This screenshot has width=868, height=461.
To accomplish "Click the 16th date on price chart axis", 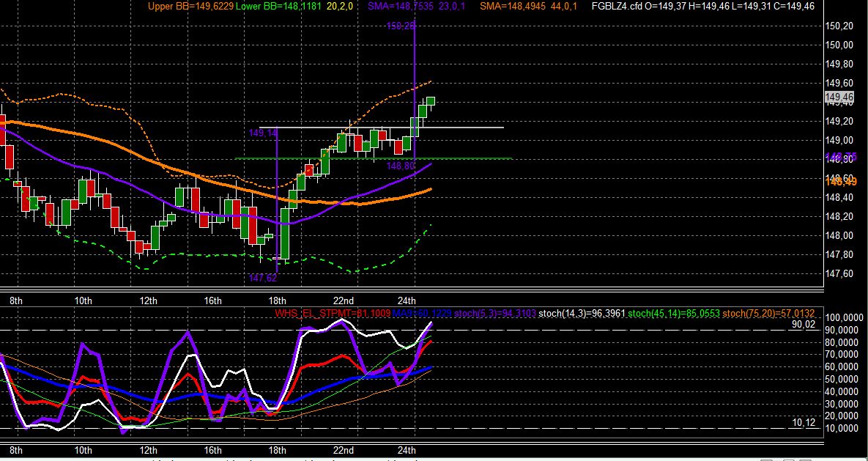I will coord(212,300).
